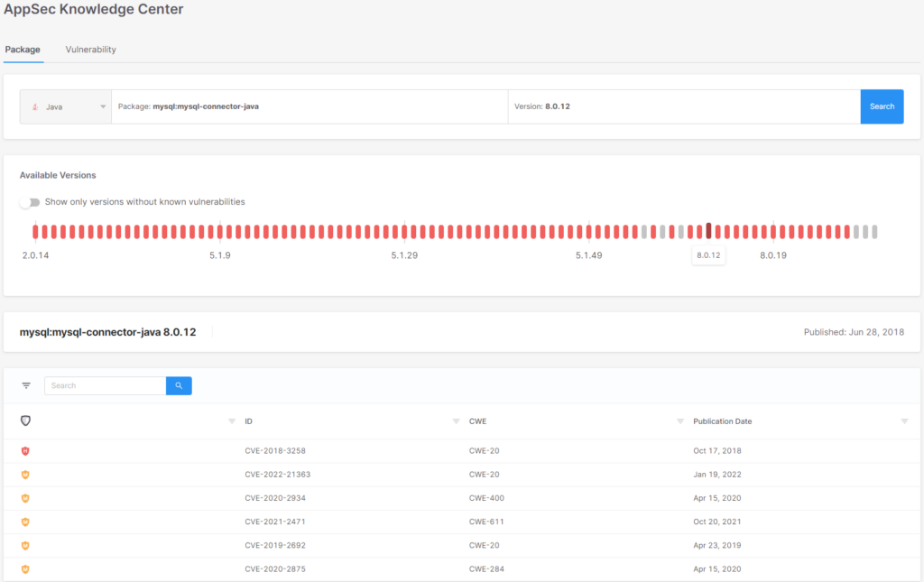
Task: Click the ID column header
Action: (249, 421)
